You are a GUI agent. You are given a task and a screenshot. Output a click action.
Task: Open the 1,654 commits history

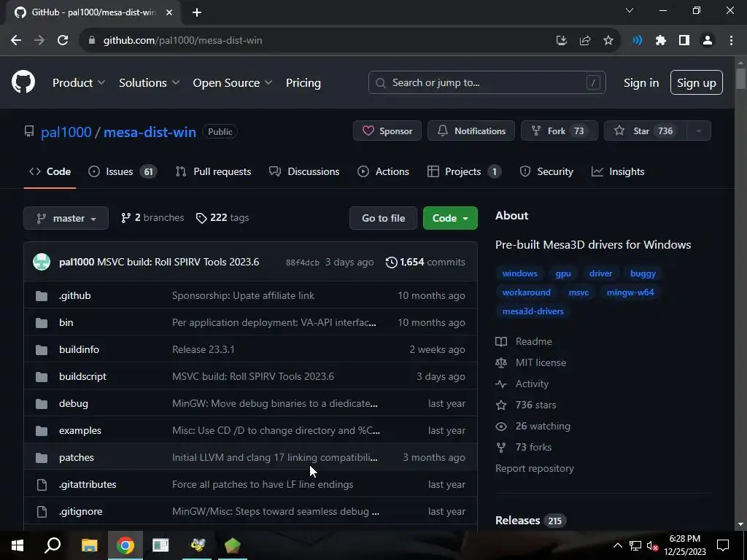coord(425,262)
